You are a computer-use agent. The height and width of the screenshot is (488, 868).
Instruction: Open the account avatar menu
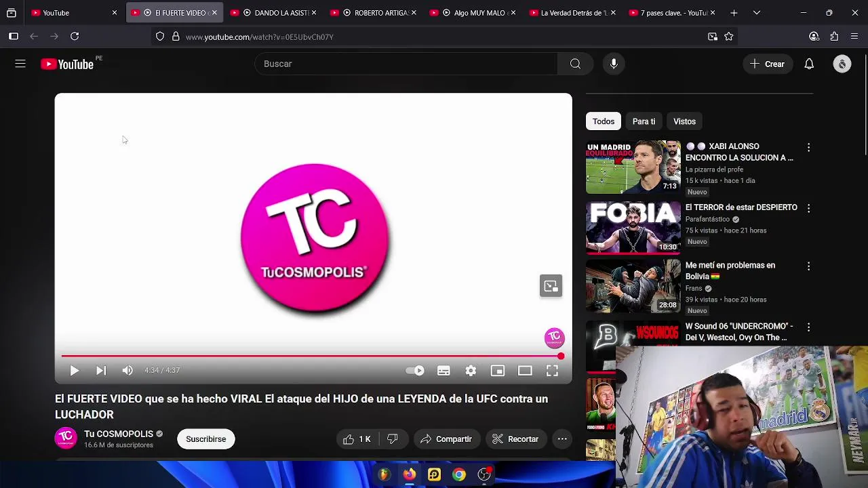point(842,64)
